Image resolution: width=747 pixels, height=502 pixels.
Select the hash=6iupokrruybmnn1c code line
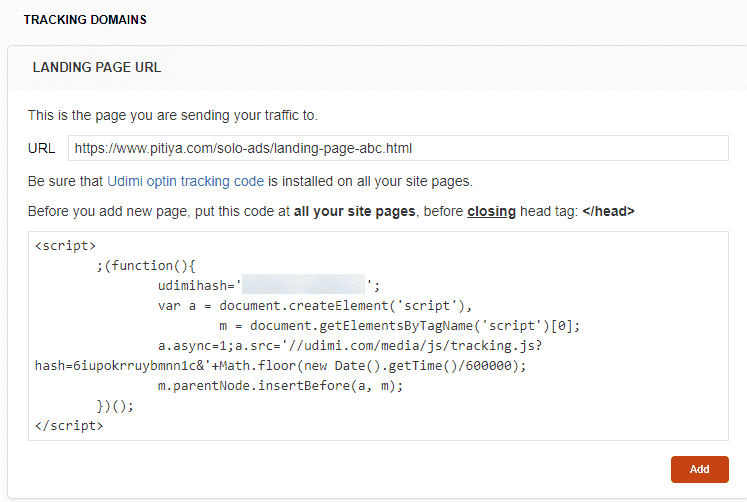(x=280, y=366)
